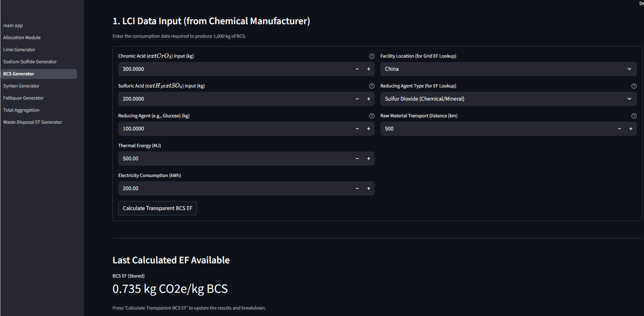Decrease Thermal Energy using the minus icon
644x316 pixels.
point(357,158)
